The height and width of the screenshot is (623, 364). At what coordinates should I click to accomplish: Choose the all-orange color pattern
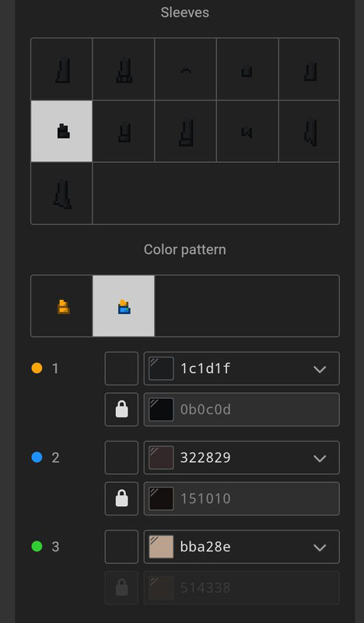tap(61, 306)
